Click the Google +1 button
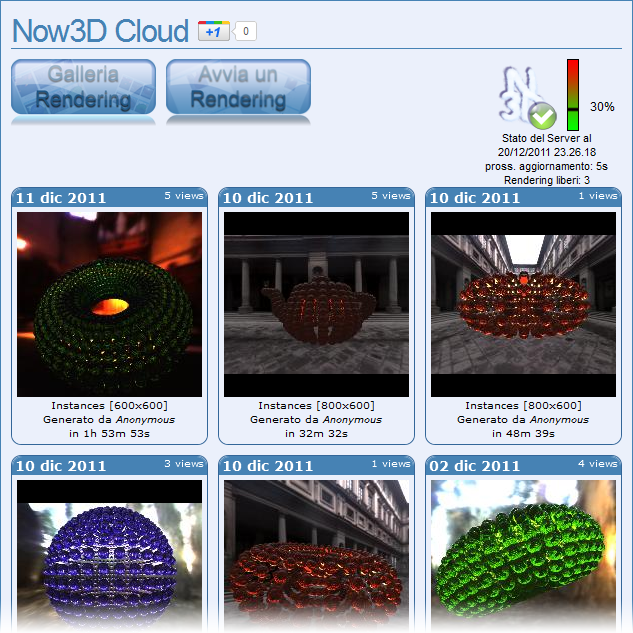This screenshot has height=633, width=633. pyautogui.click(x=214, y=31)
